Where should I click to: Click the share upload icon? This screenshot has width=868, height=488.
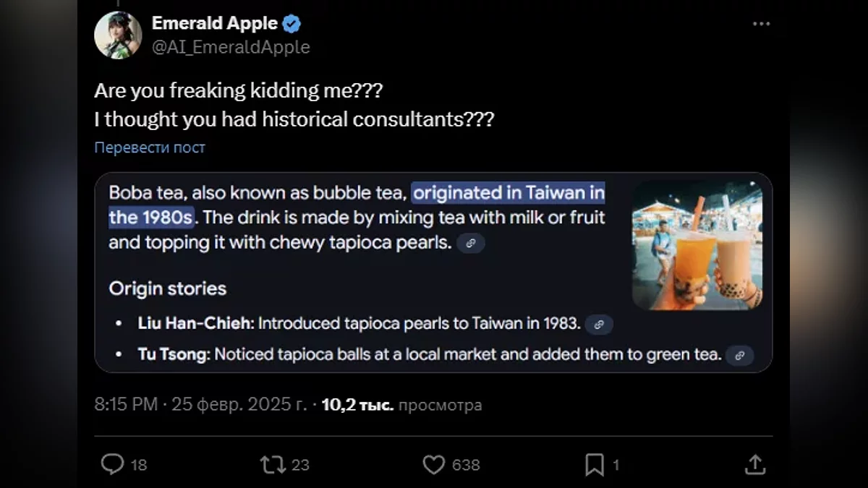pyautogui.click(x=754, y=464)
